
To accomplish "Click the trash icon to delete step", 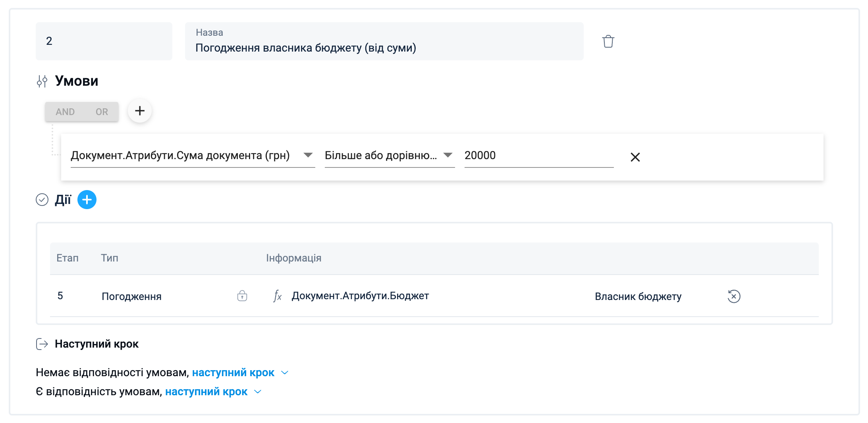I will tap(608, 41).
